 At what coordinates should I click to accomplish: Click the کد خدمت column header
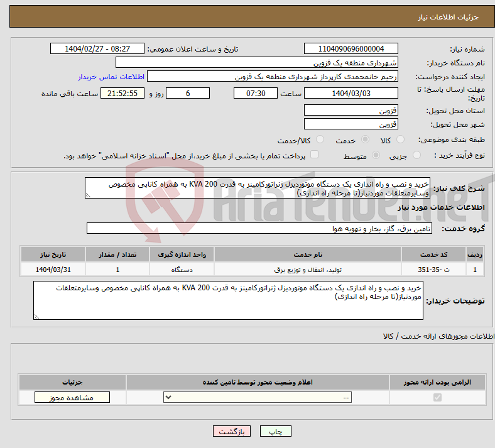[x=434, y=254]
